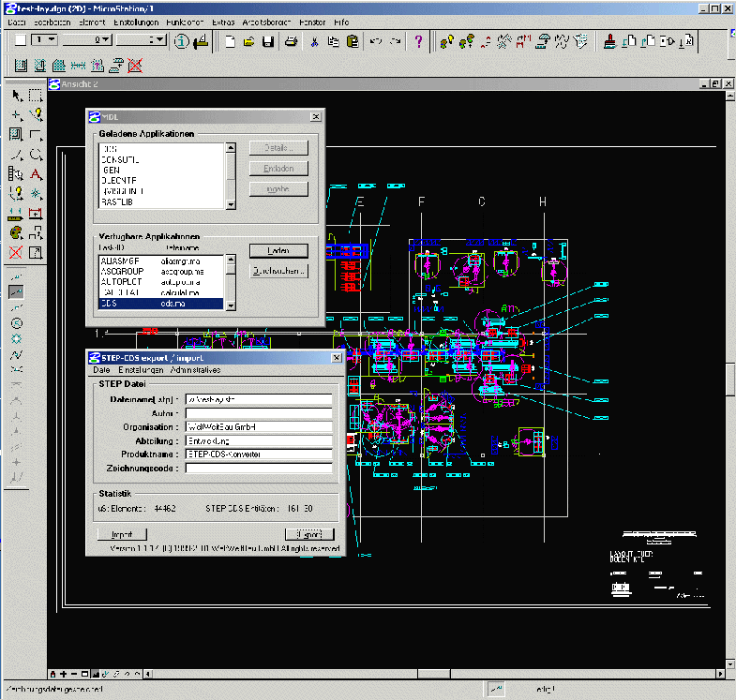Select the red A text tool
Viewport: 736px width, 700px height.
click(x=36, y=174)
